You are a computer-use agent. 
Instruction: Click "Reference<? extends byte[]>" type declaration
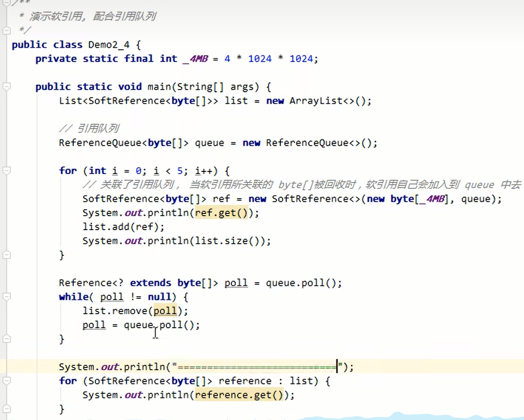(138, 283)
